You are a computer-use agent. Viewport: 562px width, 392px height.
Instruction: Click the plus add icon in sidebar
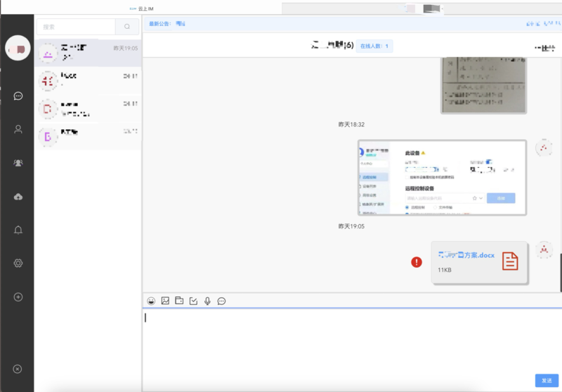click(18, 297)
